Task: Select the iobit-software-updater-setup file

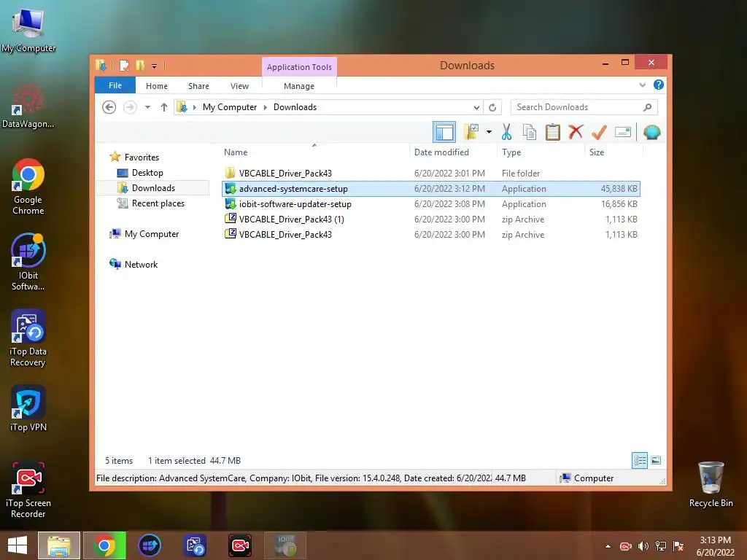Action: [430, 204]
